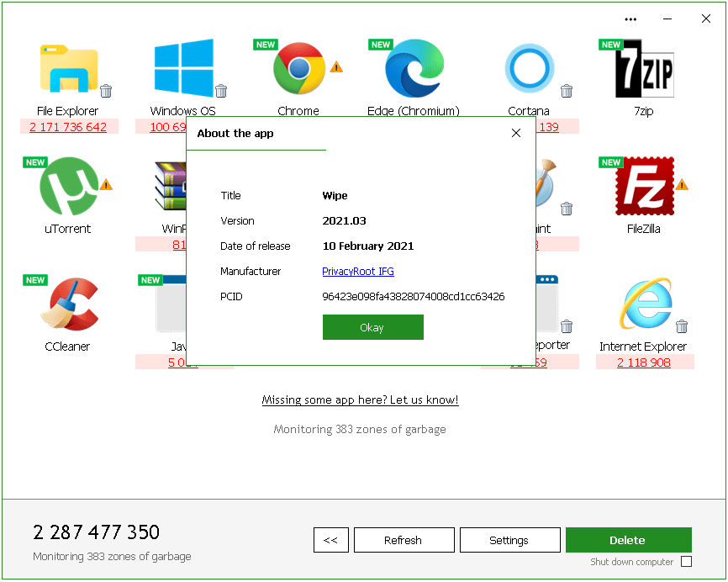Select the CCleaner app icon
The width and height of the screenshot is (728, 582).
(69, 304)
